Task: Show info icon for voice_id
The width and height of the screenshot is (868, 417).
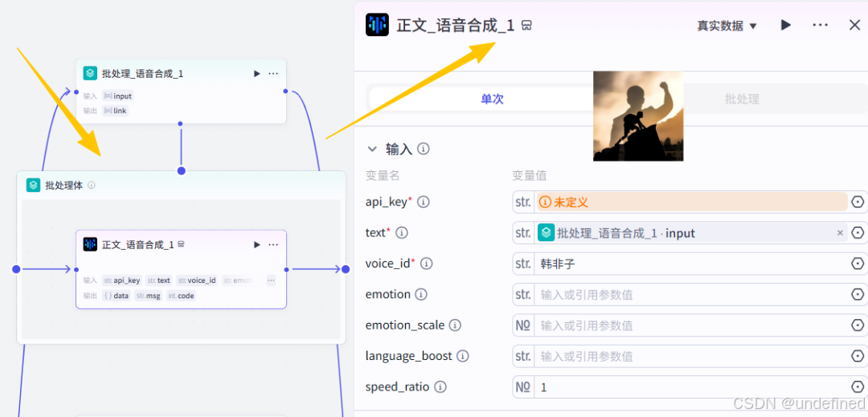Action: (427, 264)
